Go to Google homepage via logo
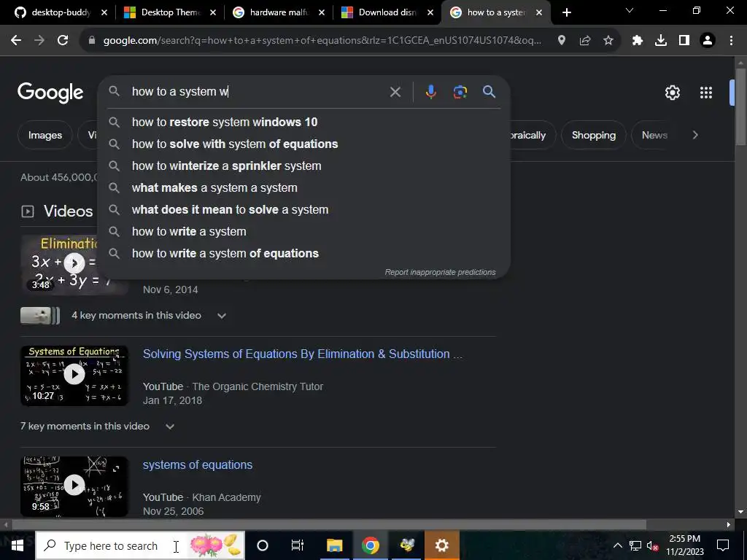 point(50,93)
